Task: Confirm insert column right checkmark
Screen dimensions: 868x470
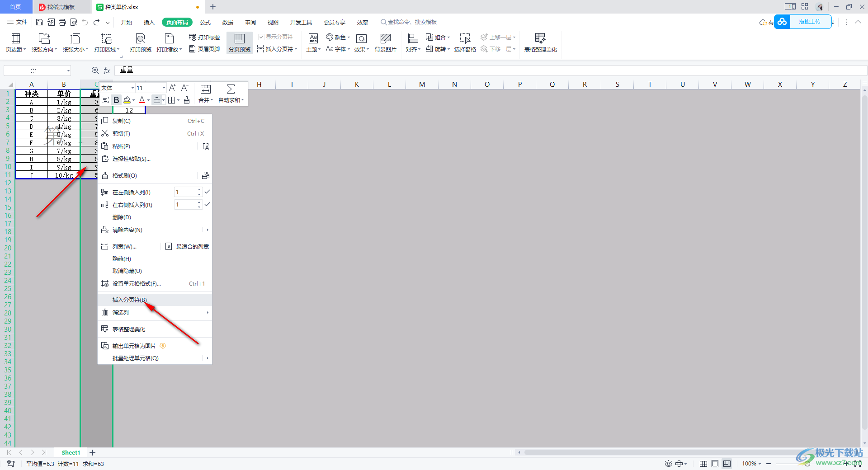Action: [x=207, y=205]
